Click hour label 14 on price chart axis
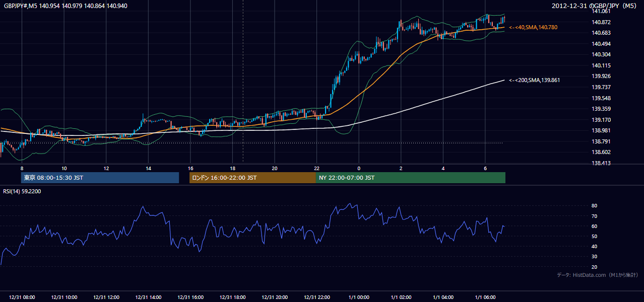The image size is (644, 302). pyautogui.click(x=148, y=168)
